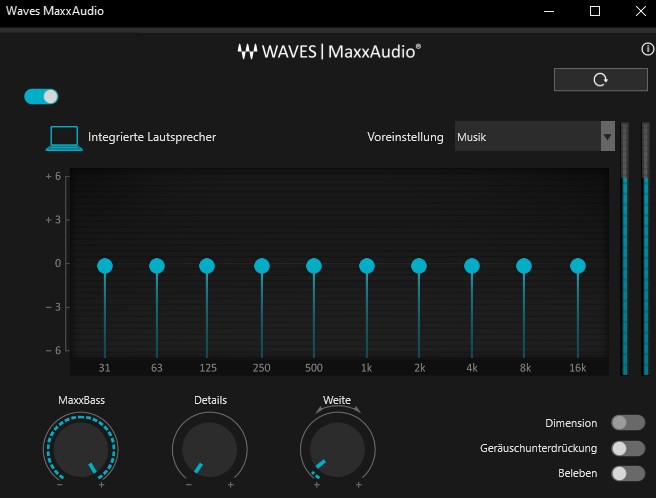
Task: Select the 4k equalizer slider handle
Action: [x=472, y=266]
